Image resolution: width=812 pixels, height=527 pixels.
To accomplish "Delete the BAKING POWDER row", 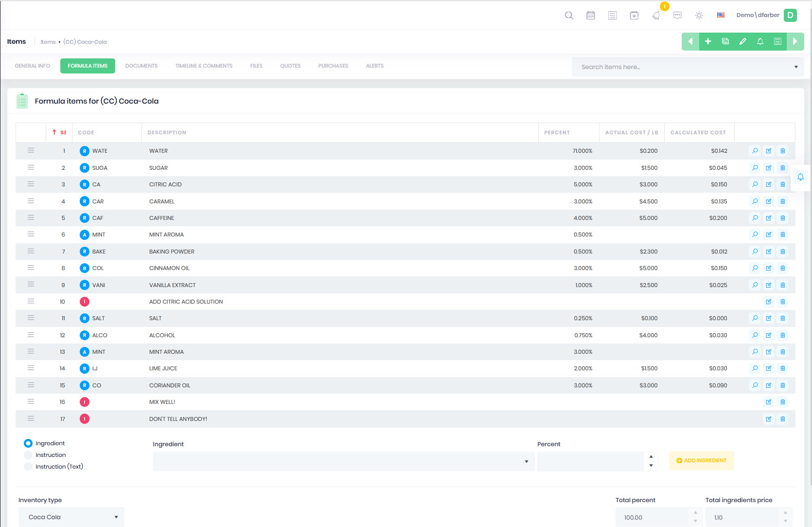I will [x=783, y=252].
